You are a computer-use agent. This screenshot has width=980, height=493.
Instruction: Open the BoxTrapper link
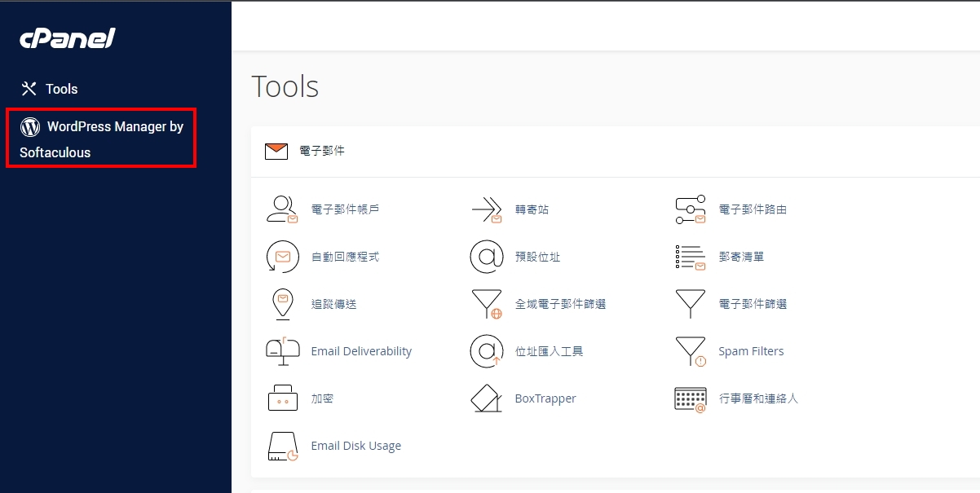coord(545,398)
